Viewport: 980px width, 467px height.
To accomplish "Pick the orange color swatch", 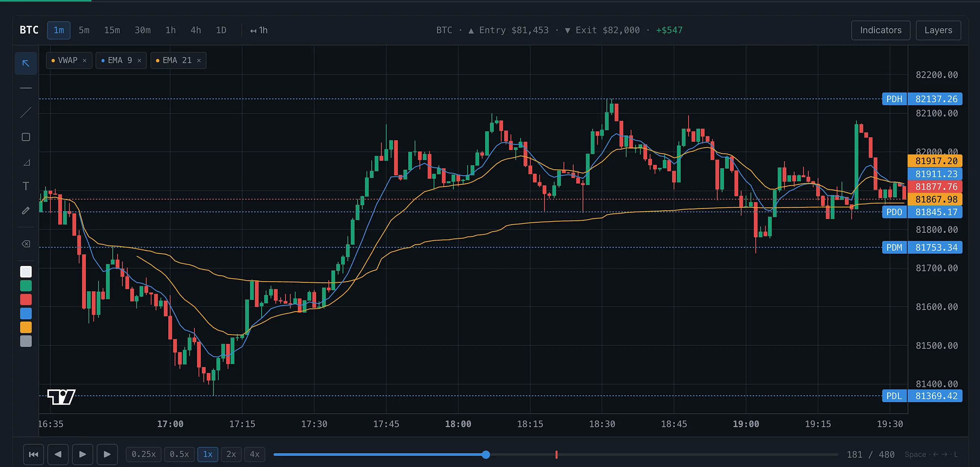I will coord(26,327).
